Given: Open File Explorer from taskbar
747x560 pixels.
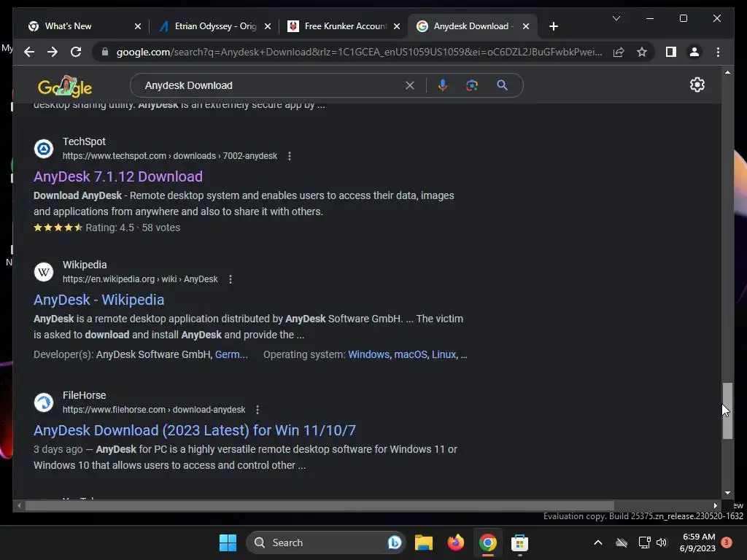Looking at the screenshot, I should (x=424, y=542).
